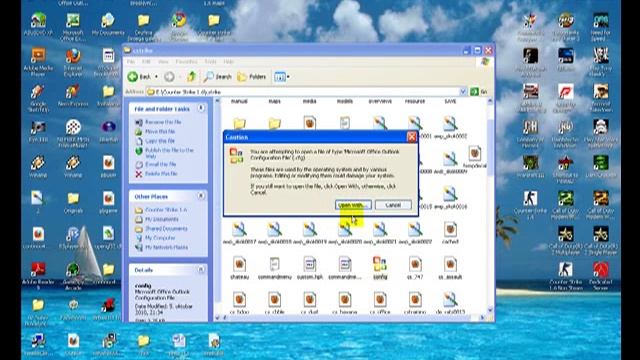Select Nero Express desktop icon
640x360 pixels.
(x=73, y=91)
